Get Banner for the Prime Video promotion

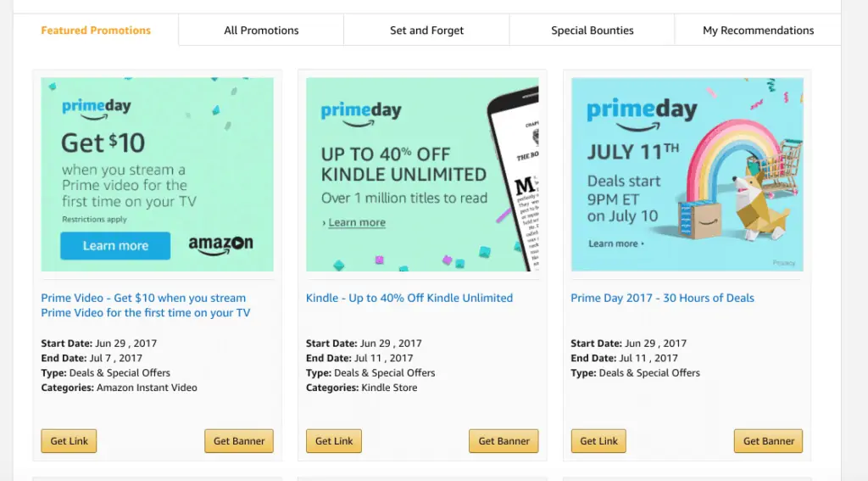click(238, 441)
